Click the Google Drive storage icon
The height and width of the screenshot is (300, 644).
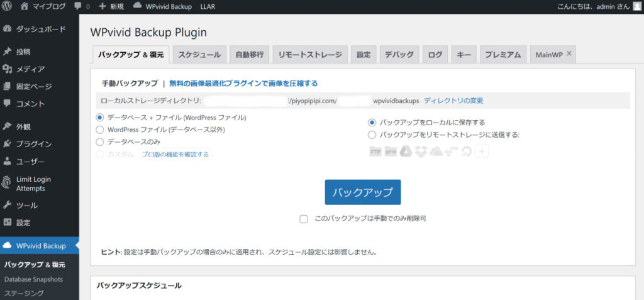click(x=406, y=152)
